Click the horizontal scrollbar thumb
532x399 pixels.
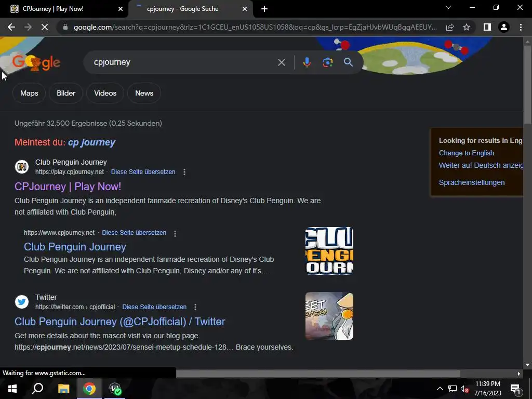[318, 374]
